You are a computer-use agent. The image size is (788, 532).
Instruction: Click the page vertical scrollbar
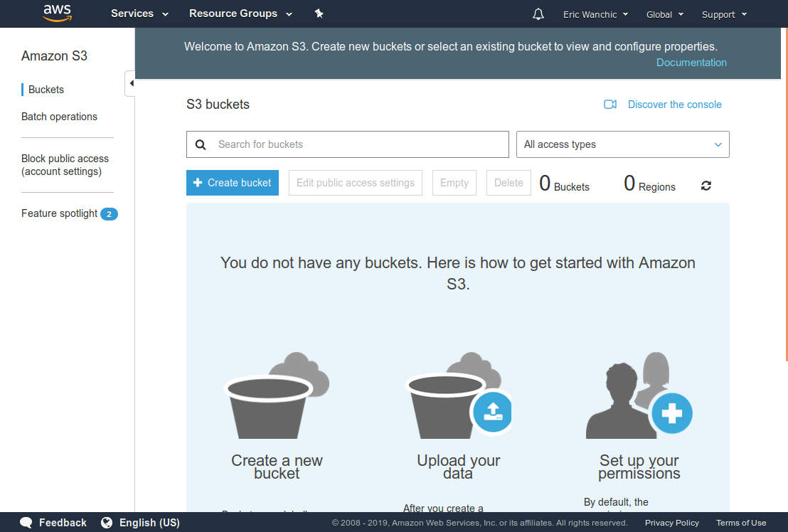click(786, 194)
